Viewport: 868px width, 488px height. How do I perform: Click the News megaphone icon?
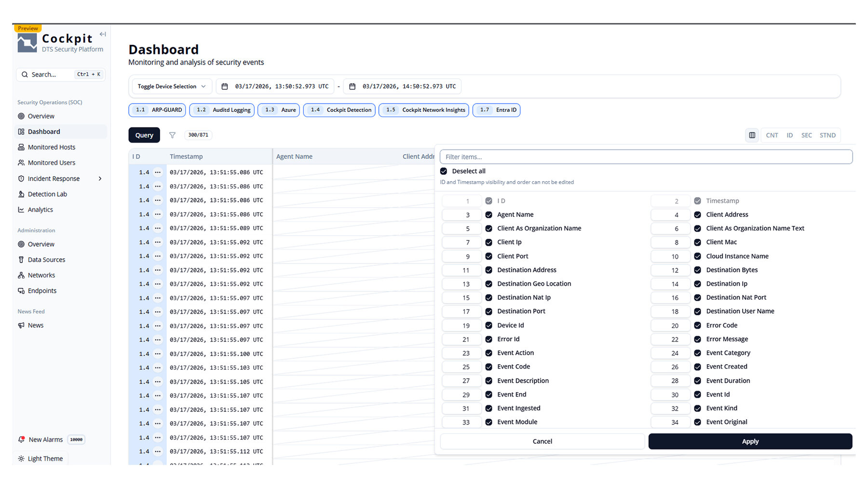pos(21,325)
